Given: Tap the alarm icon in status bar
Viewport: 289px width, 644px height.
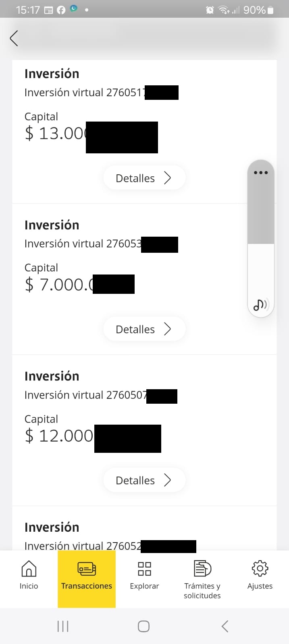Looking at the screenshot, I should [x=210, y=10].
